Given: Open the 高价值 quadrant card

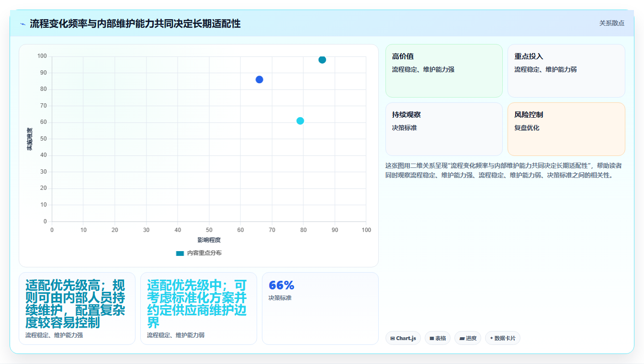Looking at the screenshot, I should point(444,71).
